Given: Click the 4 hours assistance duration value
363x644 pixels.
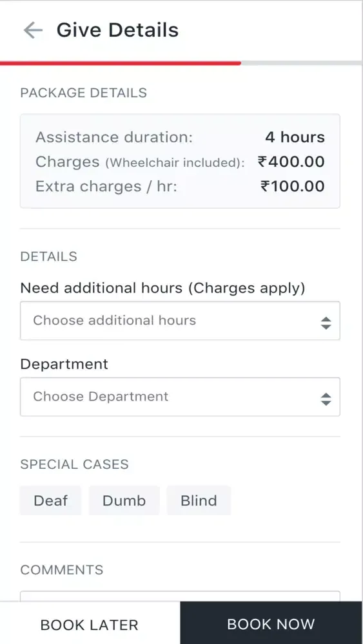Looking at the screenshot, I should (x=295, y=137).
